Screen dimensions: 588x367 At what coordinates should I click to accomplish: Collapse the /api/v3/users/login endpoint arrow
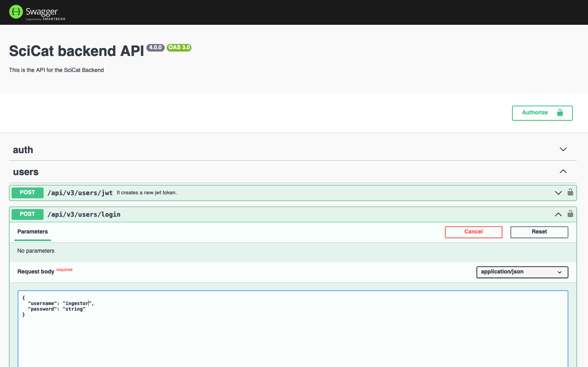coord(558,215)
